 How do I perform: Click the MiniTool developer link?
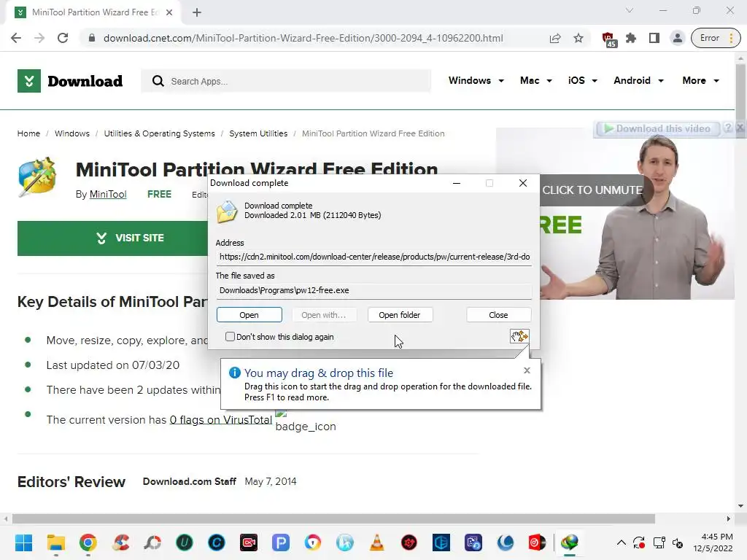pyautogui.click(x=108, y=194)
